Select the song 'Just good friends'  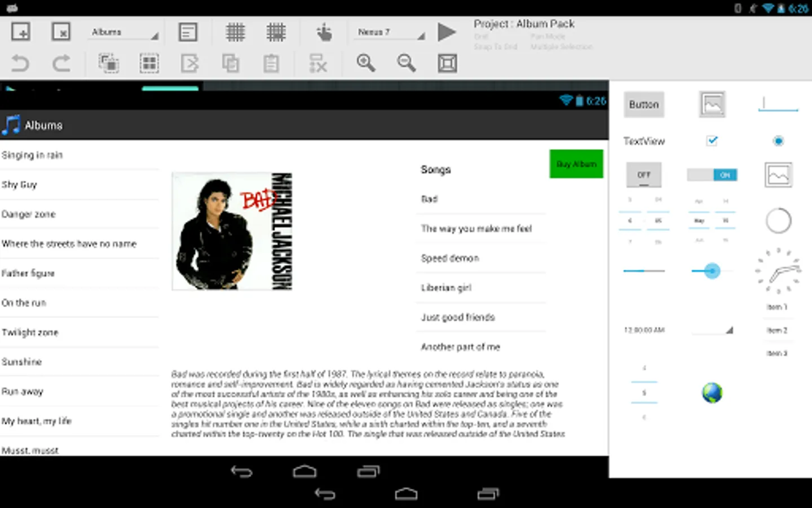pos(481,317)
